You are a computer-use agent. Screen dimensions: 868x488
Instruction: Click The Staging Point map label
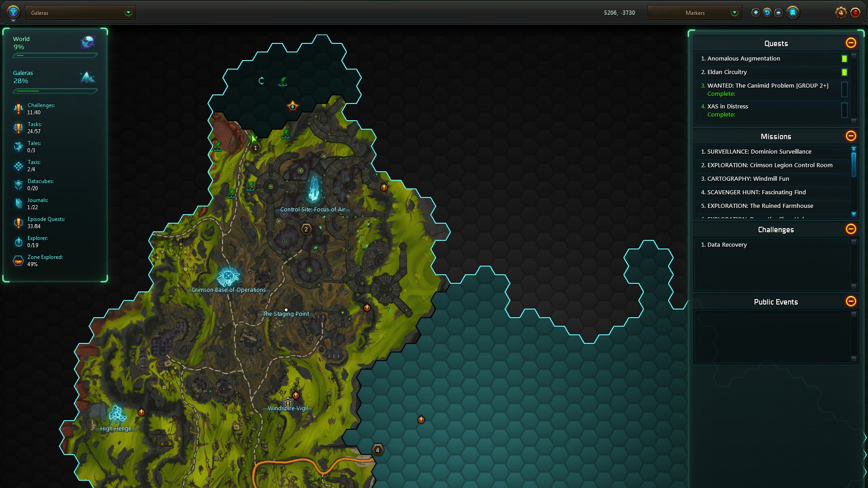coord(286,314)
